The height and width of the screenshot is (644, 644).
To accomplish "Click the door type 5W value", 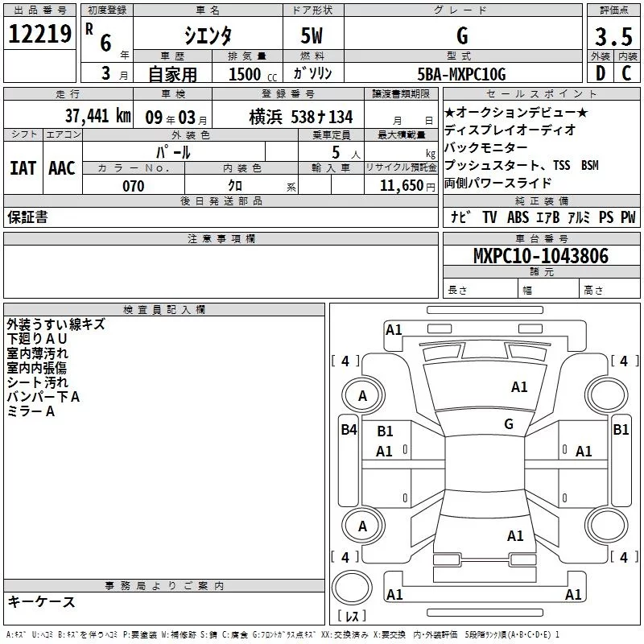I will (312, 35).
